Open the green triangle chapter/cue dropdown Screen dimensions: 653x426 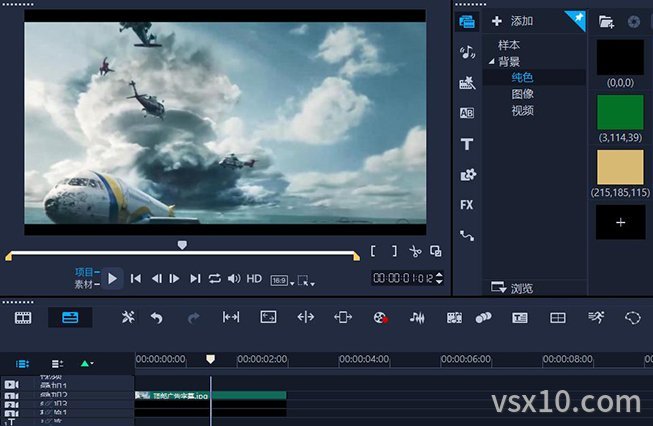[87, 364]
